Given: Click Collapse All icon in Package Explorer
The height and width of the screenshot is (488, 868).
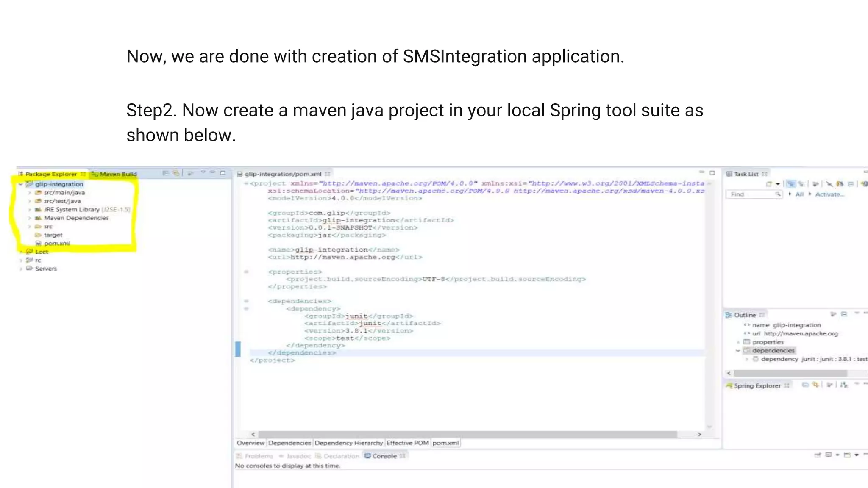Looking at the screenshot, I should click(x=166, y=173).
